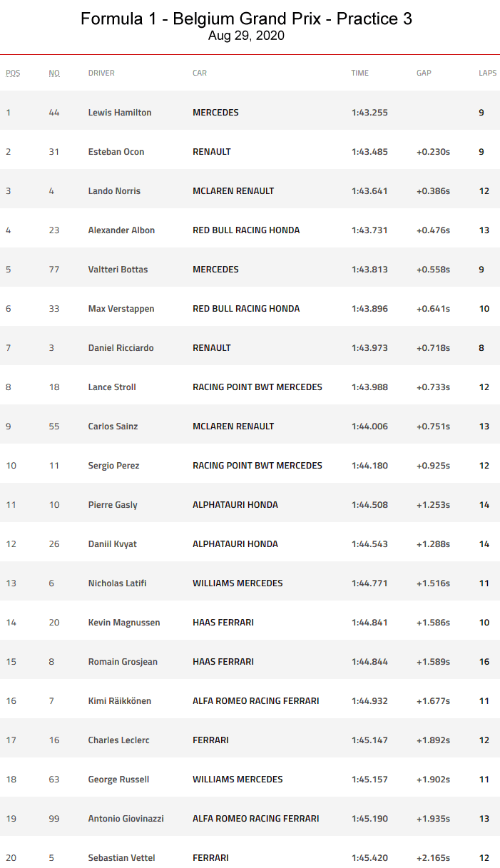Screen dimensions: 500x868
Task: Open Lewis Hamilton driver name
Action: pyautogui.click(x=120, y=113)
